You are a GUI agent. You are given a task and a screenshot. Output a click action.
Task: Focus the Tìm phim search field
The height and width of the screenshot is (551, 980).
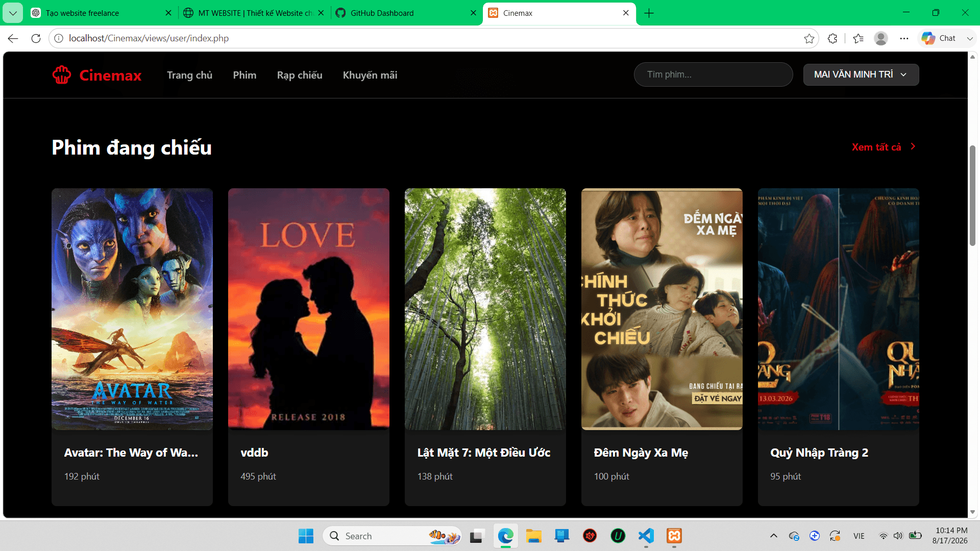[x=713, y=74]
